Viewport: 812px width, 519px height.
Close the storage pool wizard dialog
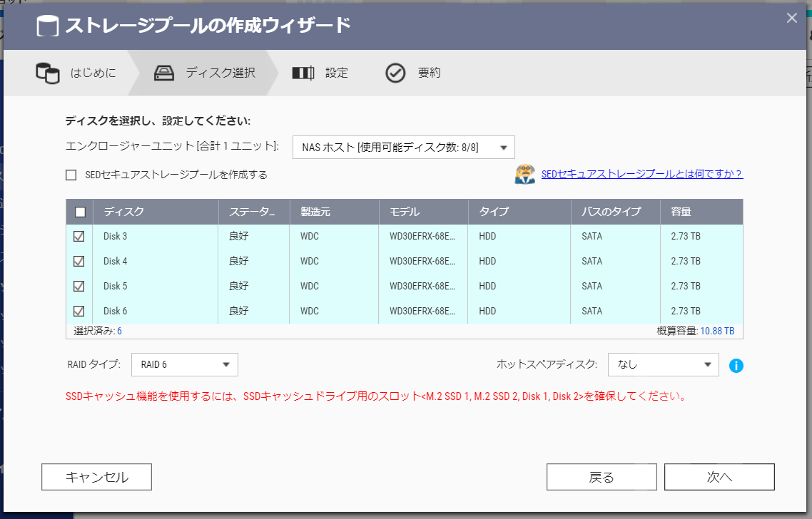(792, 18)
